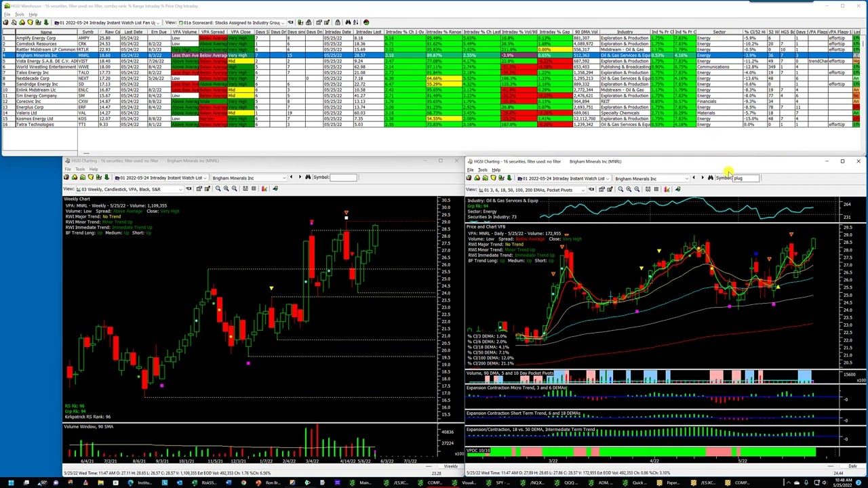The image size is (868, 488).
Task: Click last icon in right chart view toolbar
Action: pos(677,189)
